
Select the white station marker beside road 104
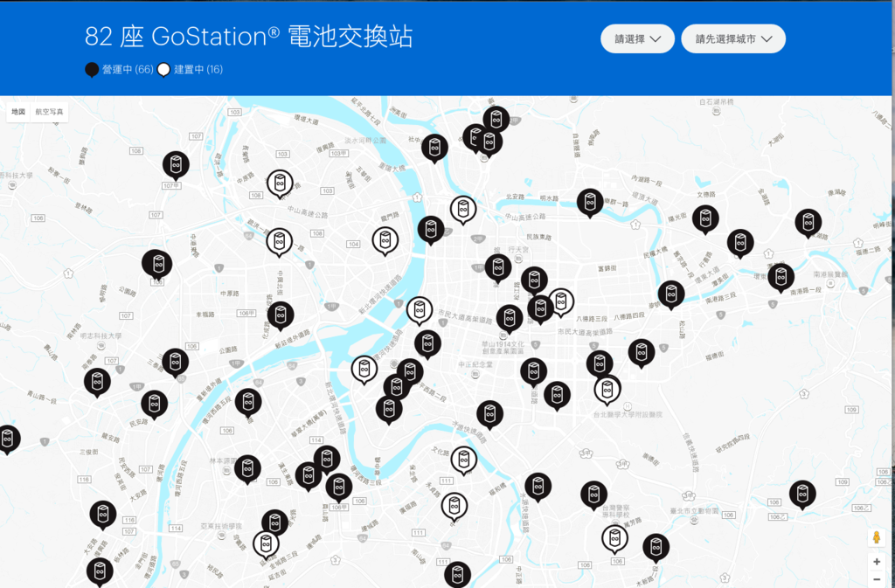[385, 241]
